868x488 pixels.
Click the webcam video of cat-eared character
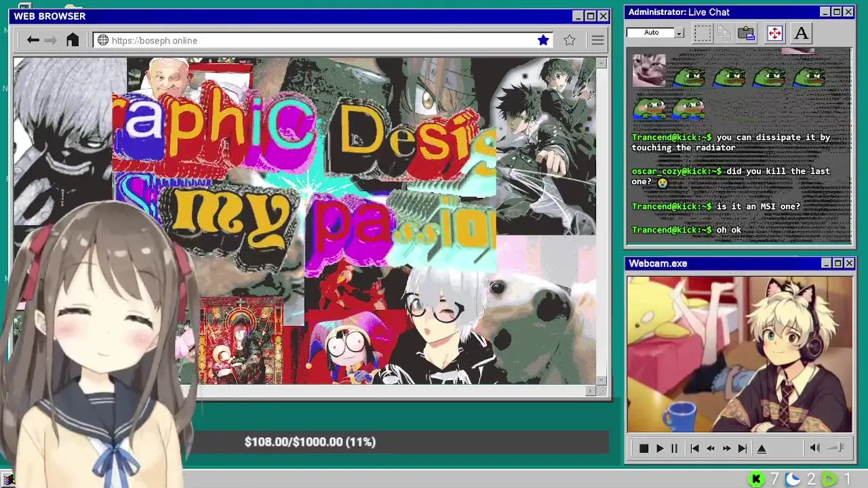click(x=739, y=354)
